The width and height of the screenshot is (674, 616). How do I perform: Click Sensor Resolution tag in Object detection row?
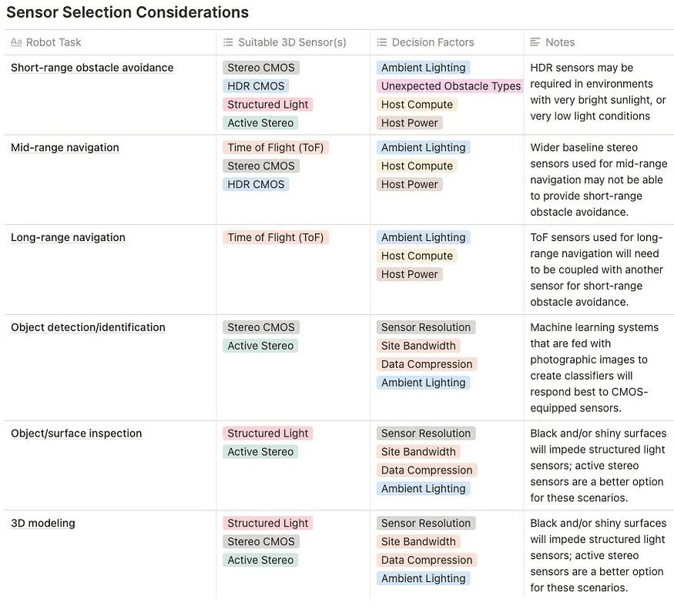pos(425,327)
